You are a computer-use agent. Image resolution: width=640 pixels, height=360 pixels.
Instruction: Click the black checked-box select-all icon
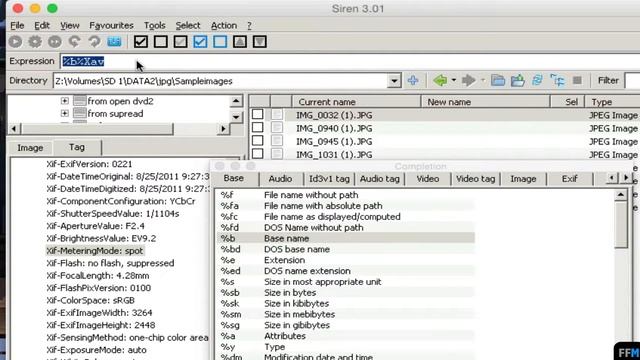141,42
